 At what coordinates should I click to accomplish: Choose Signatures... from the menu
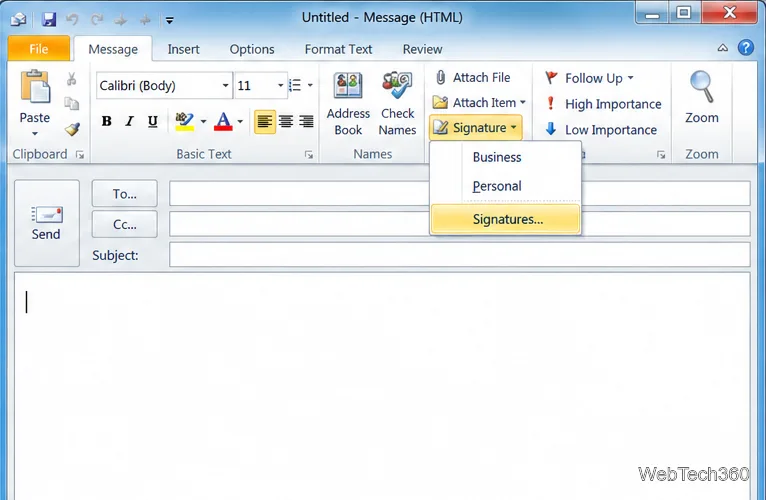(506, 219)
